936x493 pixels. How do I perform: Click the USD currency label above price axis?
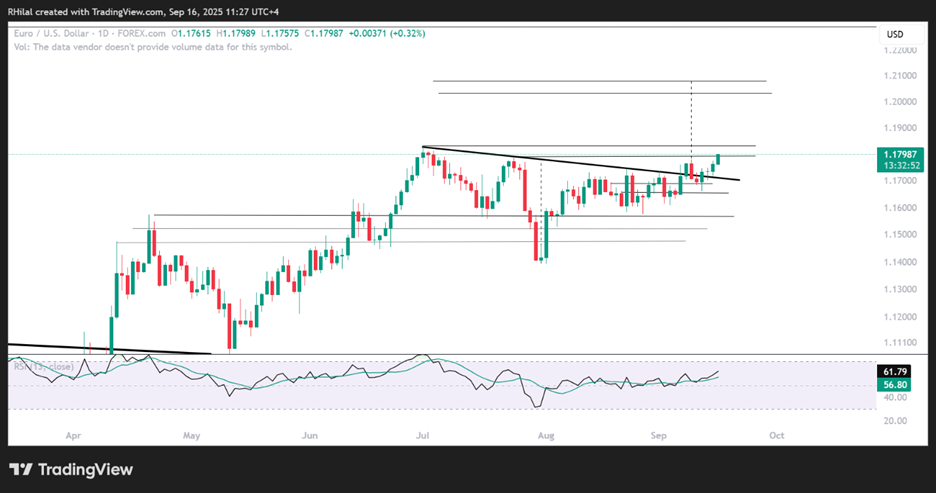[x=895, y=35]
